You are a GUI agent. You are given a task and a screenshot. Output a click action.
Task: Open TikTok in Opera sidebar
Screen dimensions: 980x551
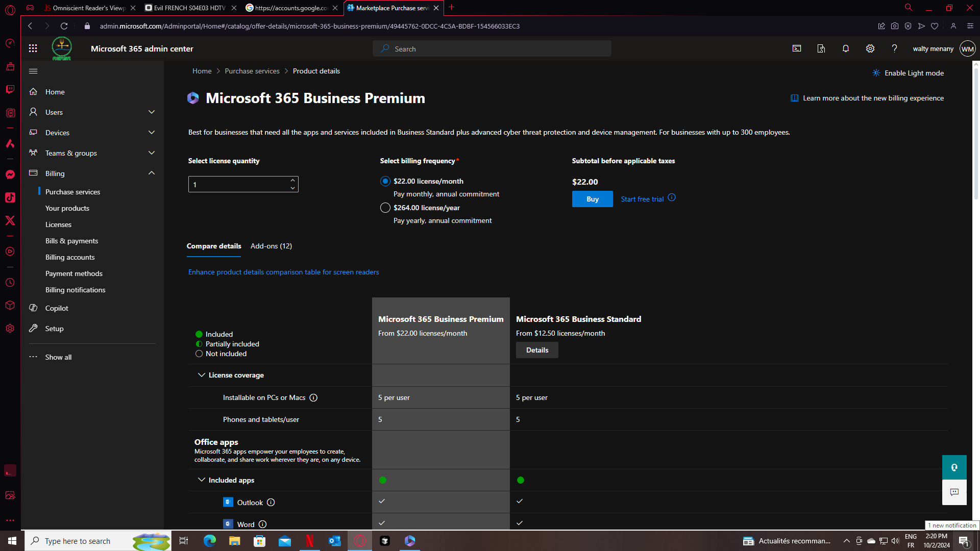click(x=10, y=197)
